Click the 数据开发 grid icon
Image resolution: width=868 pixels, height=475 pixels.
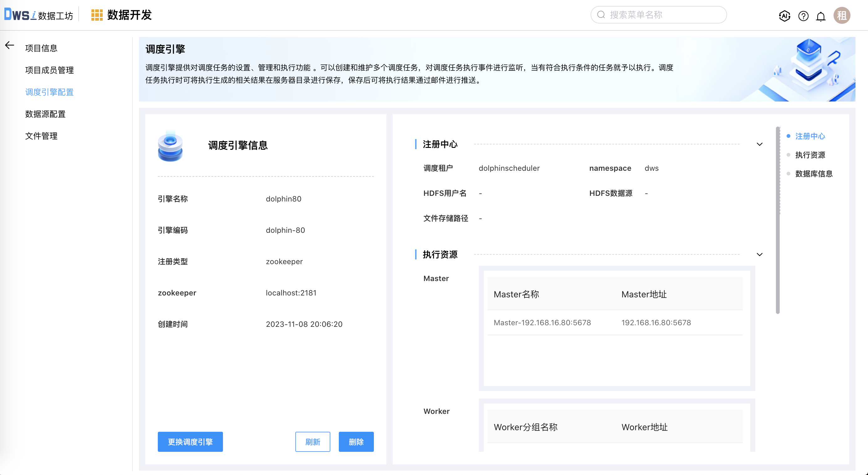point(97,15)
